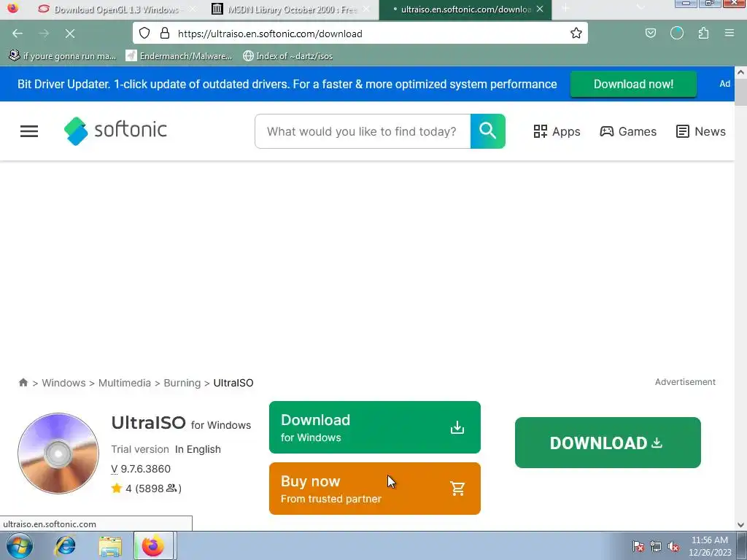Click the page scrollbar down arrow

pyautogui.click(x=740, y=525)
